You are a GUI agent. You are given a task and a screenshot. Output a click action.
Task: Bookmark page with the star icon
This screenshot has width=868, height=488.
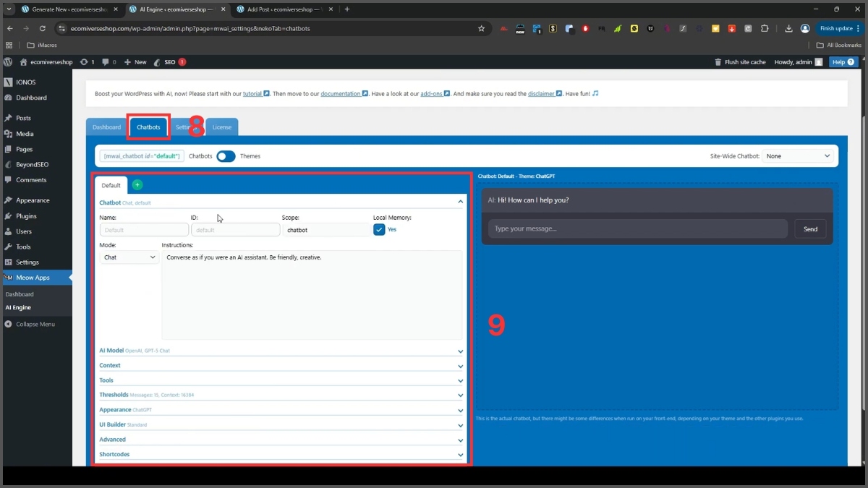tap(481, 29)
